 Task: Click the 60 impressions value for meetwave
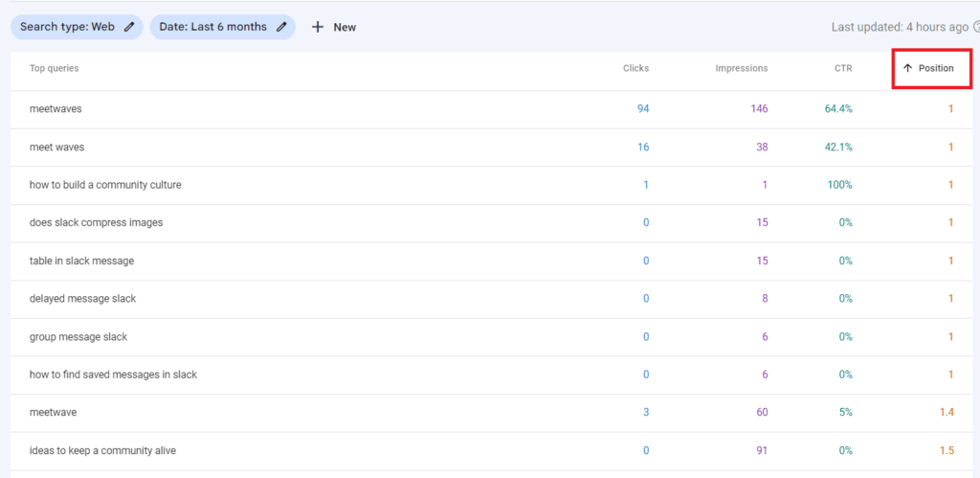coord(762,413)
